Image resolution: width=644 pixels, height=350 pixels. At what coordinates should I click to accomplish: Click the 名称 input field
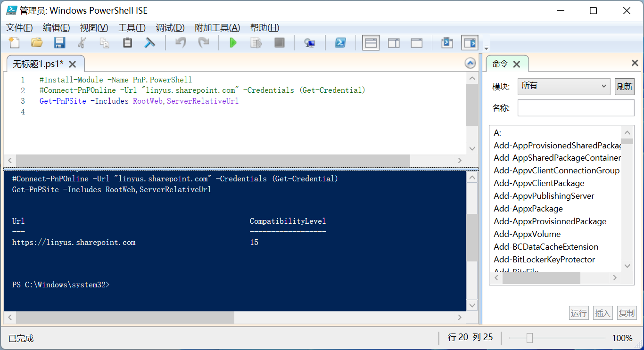point(576,108)
